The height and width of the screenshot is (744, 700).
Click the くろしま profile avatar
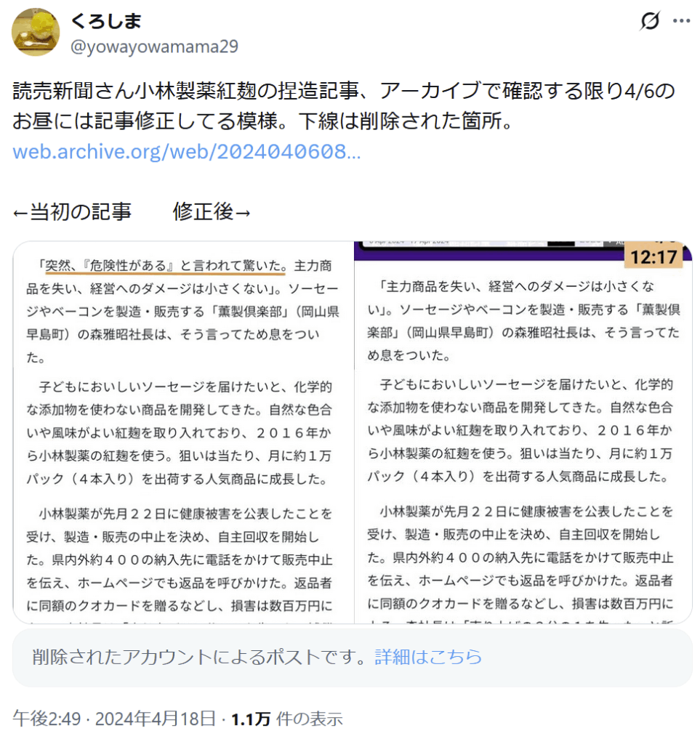pos(36,32)
